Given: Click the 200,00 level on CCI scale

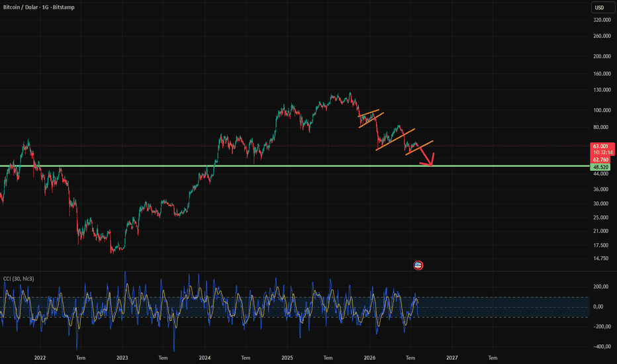Looking at the screenshot, I should [x=602, y=287].
